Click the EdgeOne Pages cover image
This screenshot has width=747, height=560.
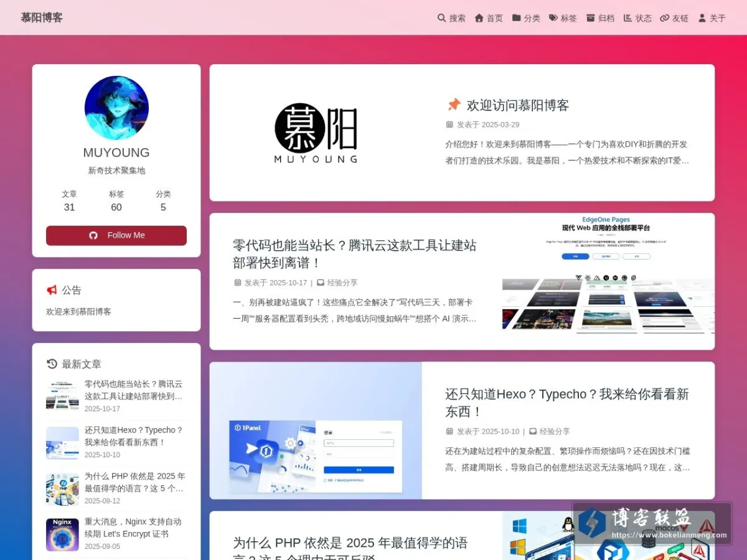pos(608,281)
